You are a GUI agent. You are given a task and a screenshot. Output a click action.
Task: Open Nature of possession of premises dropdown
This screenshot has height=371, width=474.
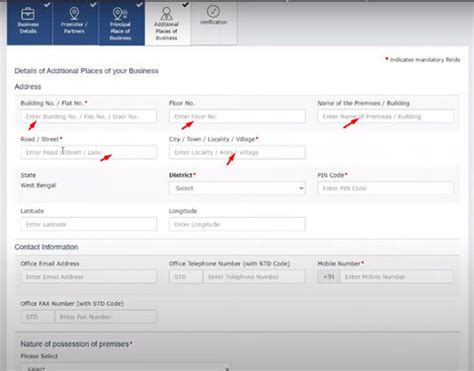(127, 367)
